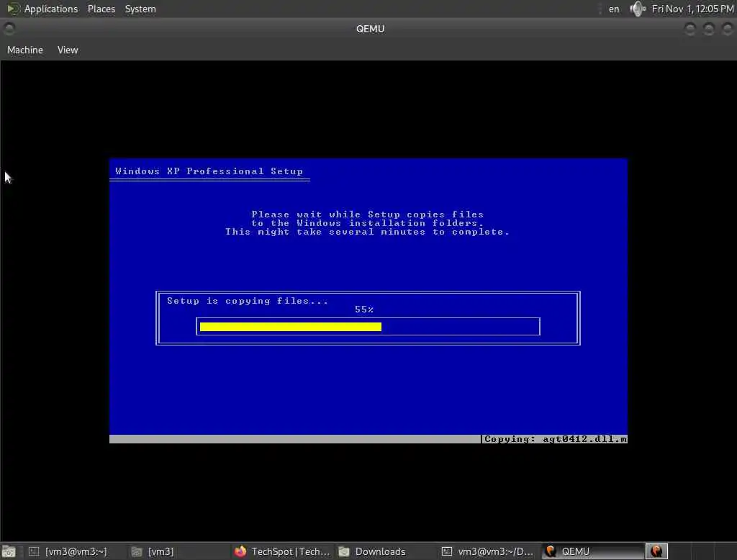737x560 pixels.
Task: Click 'Please wait while Setup copies files'
Action: (368, 214)
